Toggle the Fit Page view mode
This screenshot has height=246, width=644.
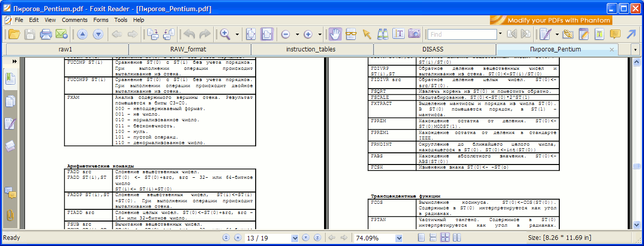click(x=251, y=34)
